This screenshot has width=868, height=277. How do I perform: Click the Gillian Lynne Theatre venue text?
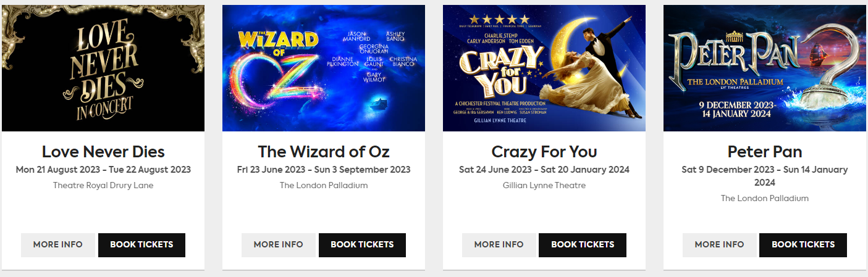click(x=544, y=185)
